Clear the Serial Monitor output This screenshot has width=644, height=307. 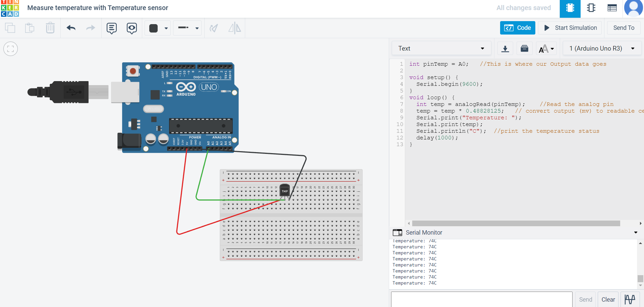pyautogui.click(x=608, y=299)
